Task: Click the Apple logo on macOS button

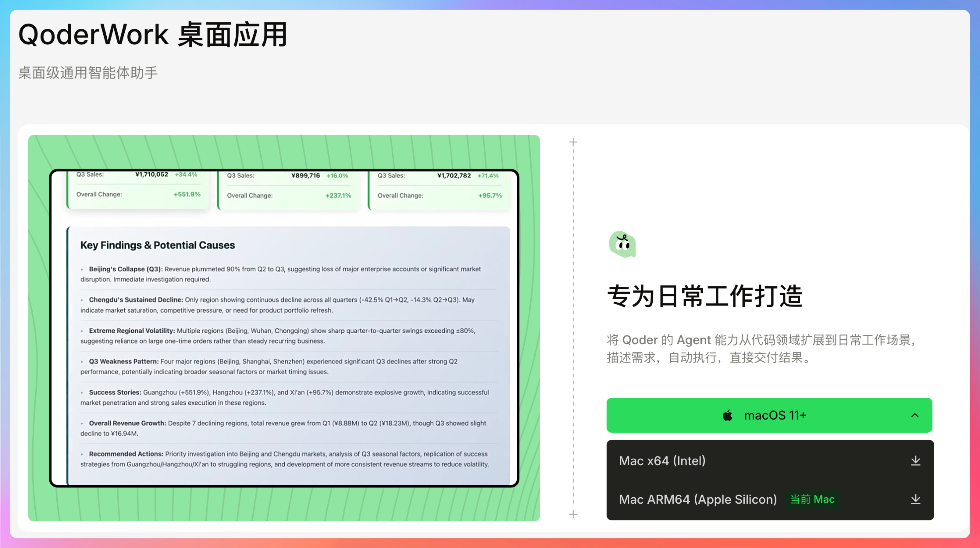Action: (x=727, y=415)
